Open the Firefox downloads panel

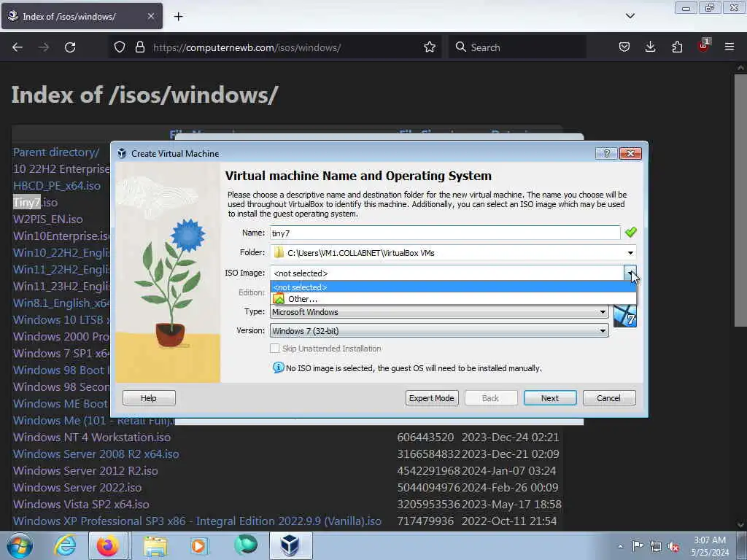coord(650,47)
